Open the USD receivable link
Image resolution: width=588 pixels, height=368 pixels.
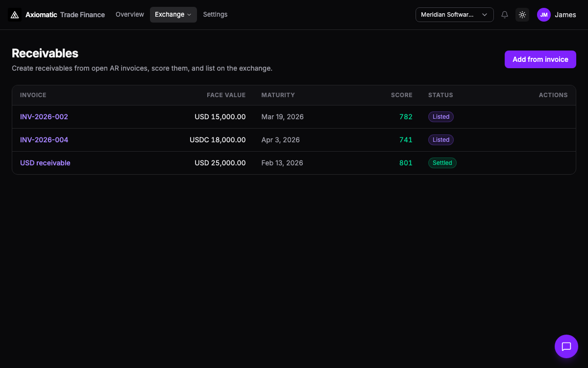click(45, 163)
